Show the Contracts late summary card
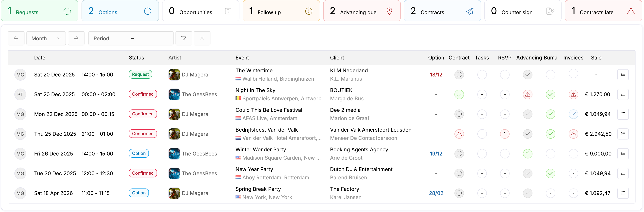 click(603, 11)
